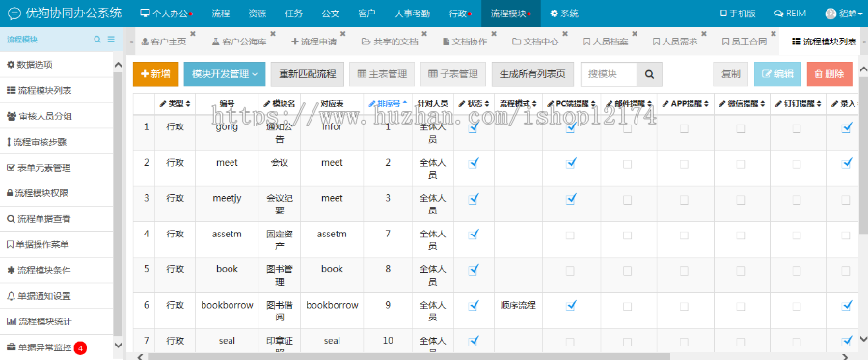The width and height of the screenshot is (868, 360).
Task: Click 生成所有列表页 button
Action: tap(532, 74)
